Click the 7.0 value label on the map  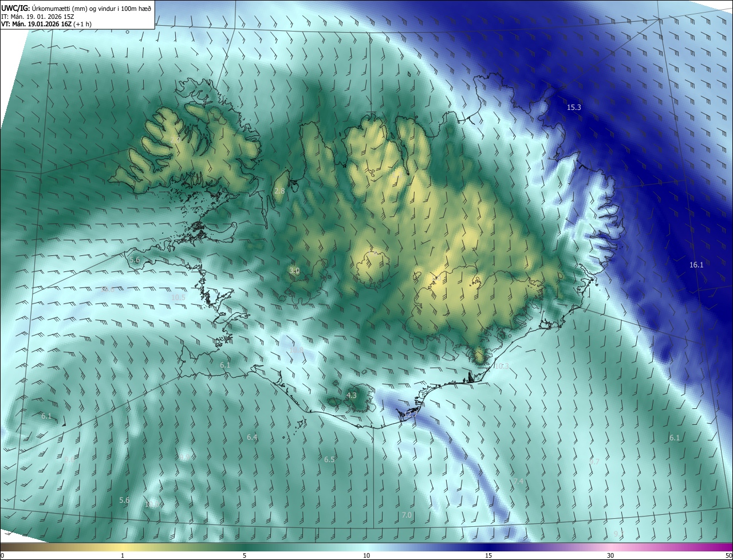tap(407, 515)
